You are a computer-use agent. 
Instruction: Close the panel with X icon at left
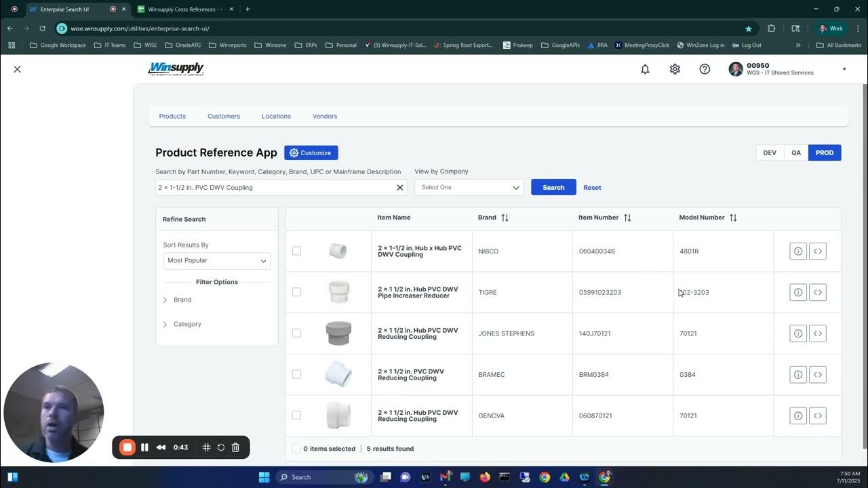coord(18,69)
